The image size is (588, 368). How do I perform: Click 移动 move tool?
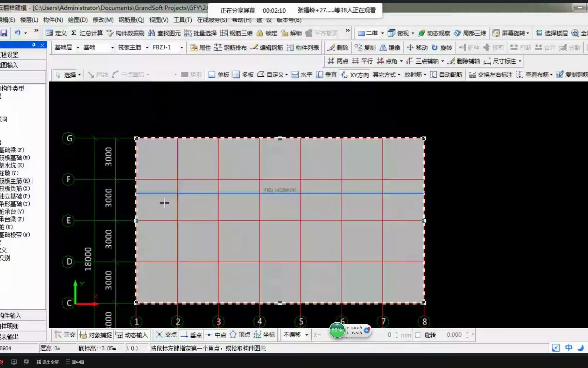coord(417,47)
